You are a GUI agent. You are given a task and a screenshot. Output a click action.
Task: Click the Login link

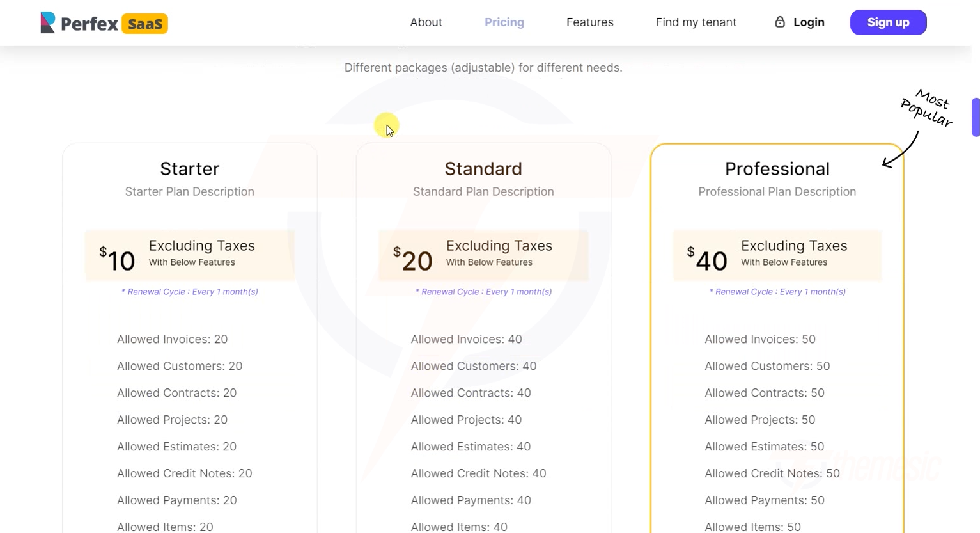coord(808,22)
